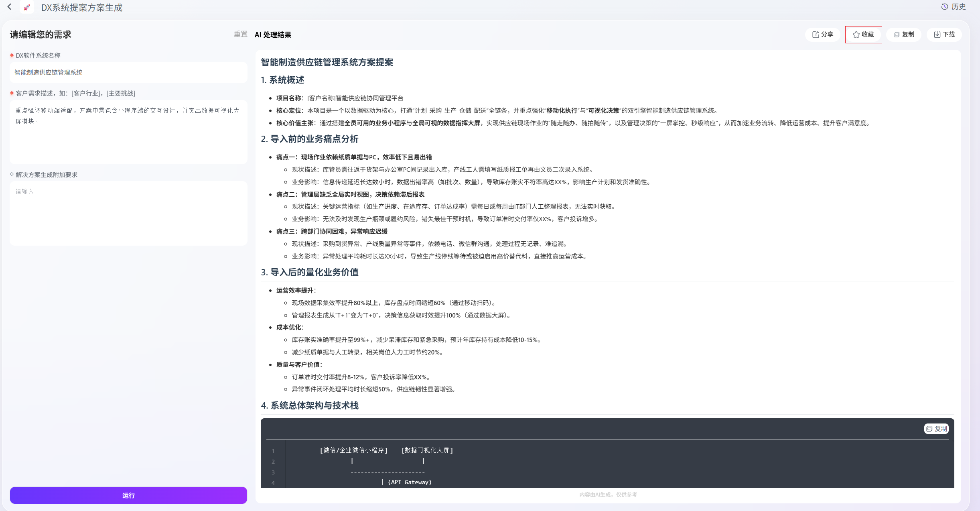Click the back arrow icon
Image resolution: width=980 pixels, height=511 pixels.
click(x=10, y=7)
